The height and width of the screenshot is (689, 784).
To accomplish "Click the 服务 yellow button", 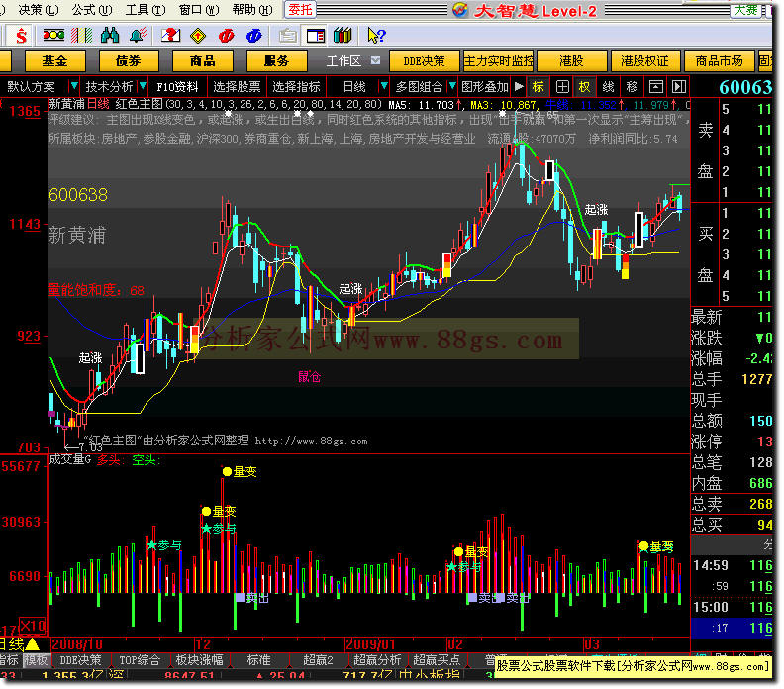I will [x=276, y=61].
